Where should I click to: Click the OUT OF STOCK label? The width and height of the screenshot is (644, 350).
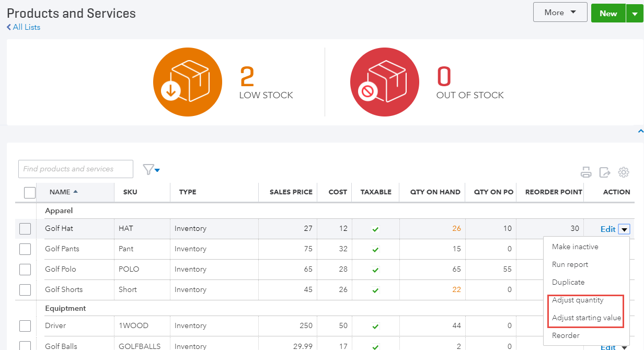(470, 95)
